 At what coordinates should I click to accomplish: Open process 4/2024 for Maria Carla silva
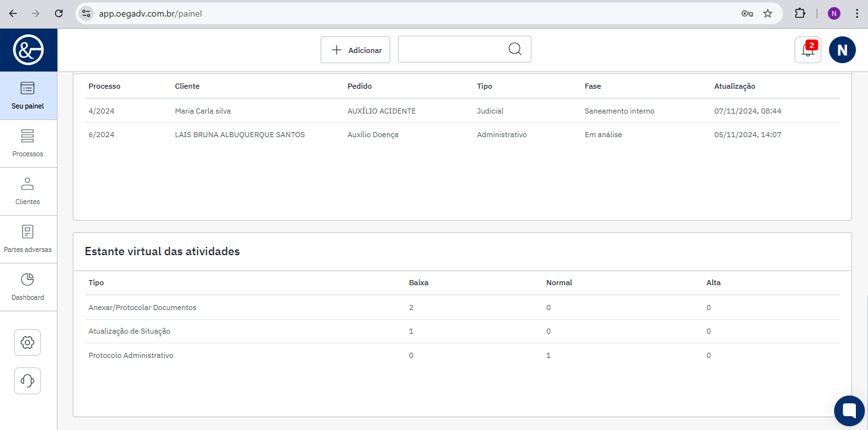102,111
